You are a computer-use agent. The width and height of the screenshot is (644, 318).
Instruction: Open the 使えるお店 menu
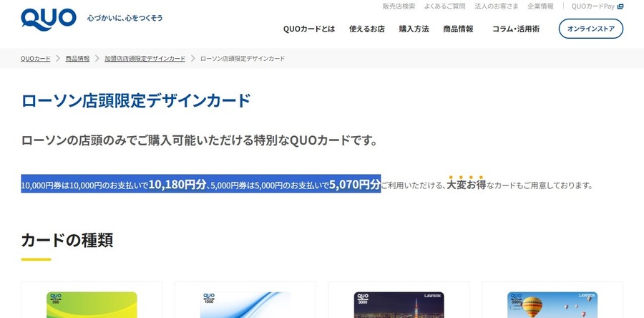tap(367, 29)
